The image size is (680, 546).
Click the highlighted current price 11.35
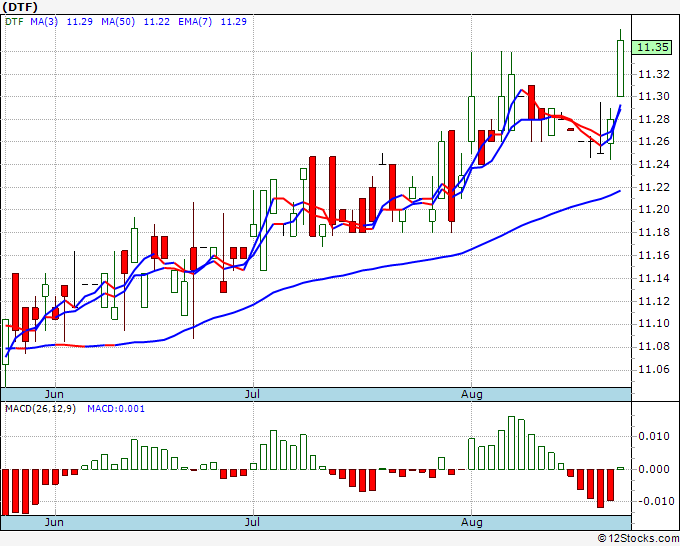pos(653,47)
